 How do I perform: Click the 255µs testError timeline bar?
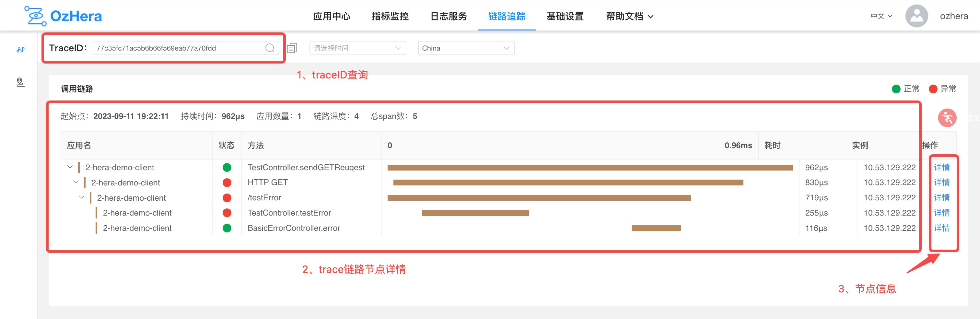(475, 213)
